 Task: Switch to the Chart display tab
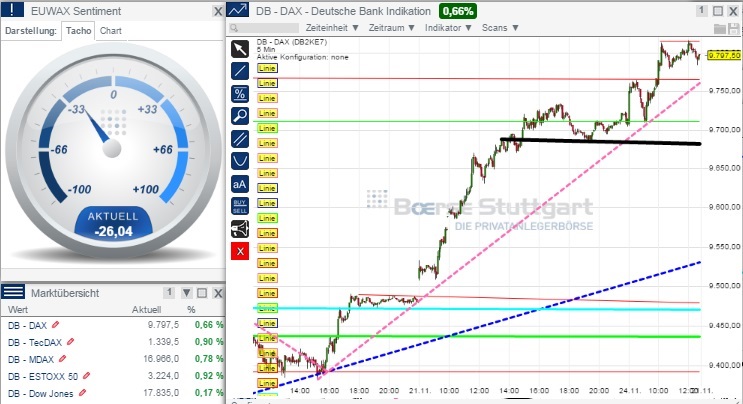[111, 31]
